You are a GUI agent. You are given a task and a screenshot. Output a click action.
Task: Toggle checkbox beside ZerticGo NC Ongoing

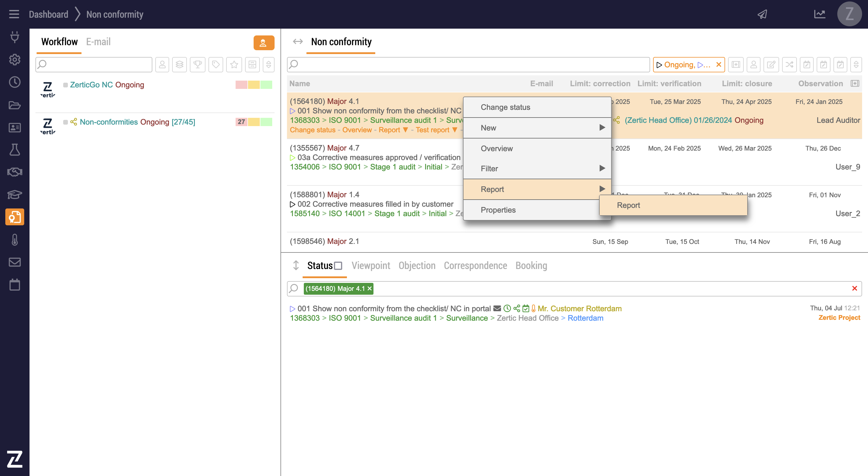point(65,85)
